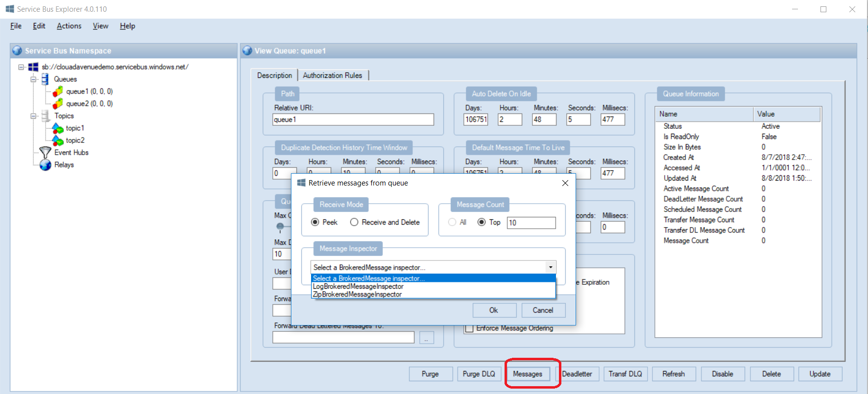The image size is (868, 394).
Task: Click the Messages button
Action: (528, 374)
